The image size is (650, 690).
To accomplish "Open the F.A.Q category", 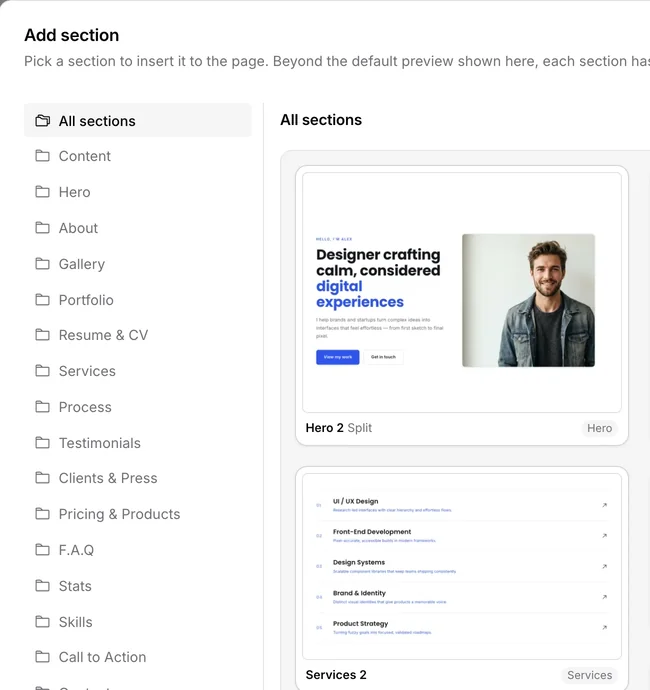I will pos(137,550).
